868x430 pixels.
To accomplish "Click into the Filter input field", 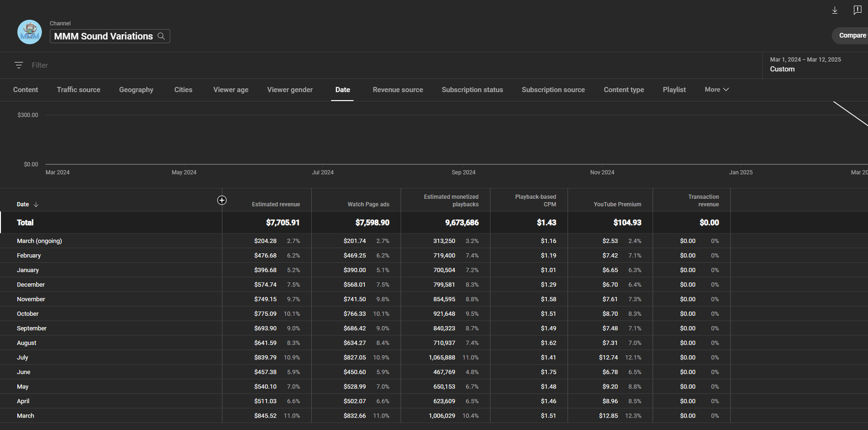I will coord(39,65).
